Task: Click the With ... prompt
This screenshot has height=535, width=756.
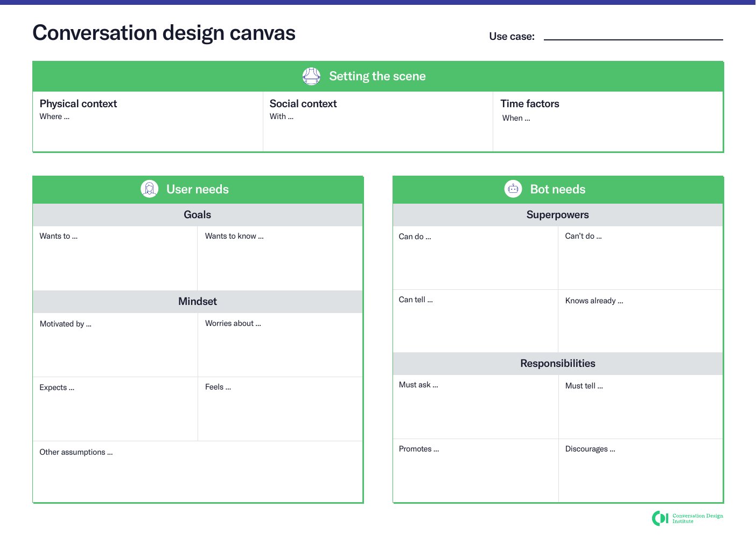Action: [282, 116]
